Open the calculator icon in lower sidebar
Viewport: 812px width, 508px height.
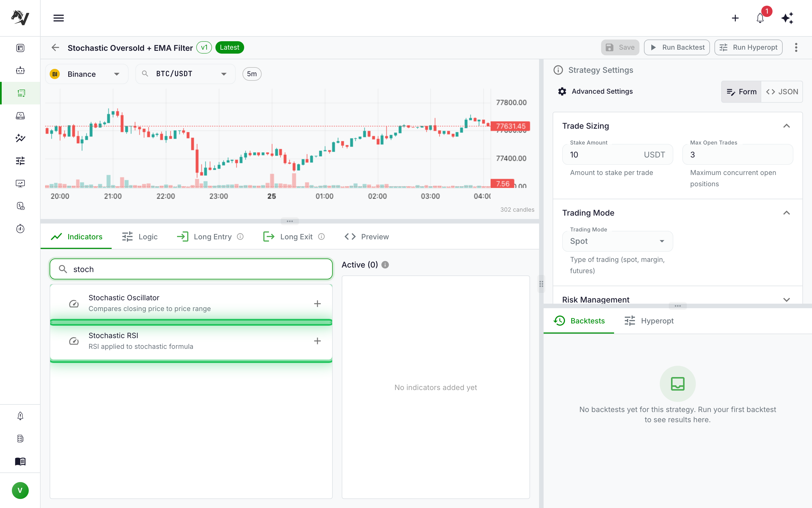(x=20, y=439)
